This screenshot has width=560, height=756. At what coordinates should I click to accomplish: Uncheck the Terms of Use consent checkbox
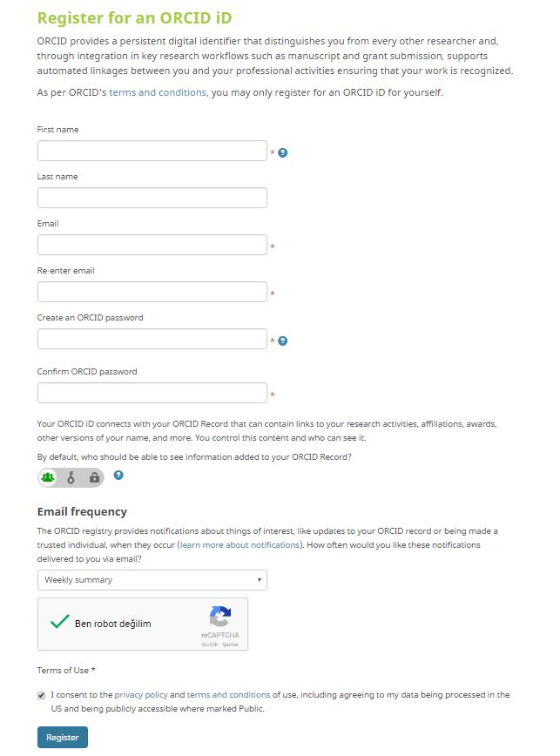(x=42, y=695)
